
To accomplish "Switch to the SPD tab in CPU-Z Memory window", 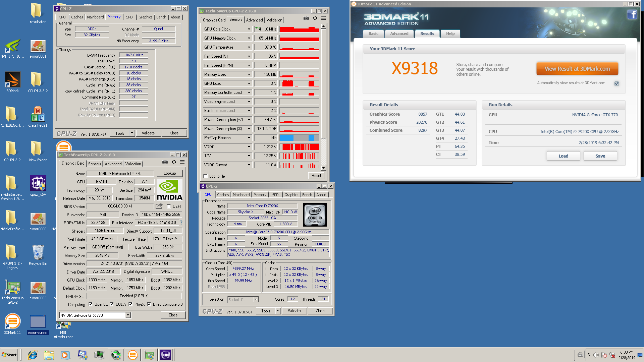I will (129, 17).
